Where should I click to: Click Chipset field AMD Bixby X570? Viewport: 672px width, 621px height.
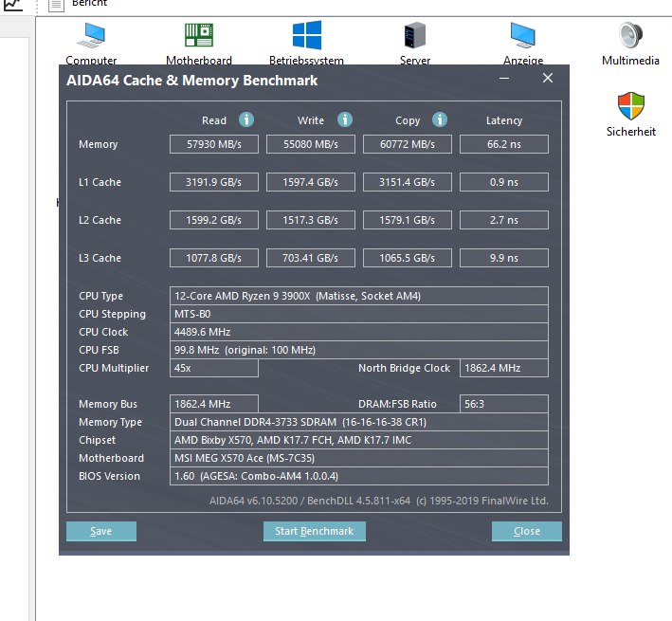click(359, 440)
